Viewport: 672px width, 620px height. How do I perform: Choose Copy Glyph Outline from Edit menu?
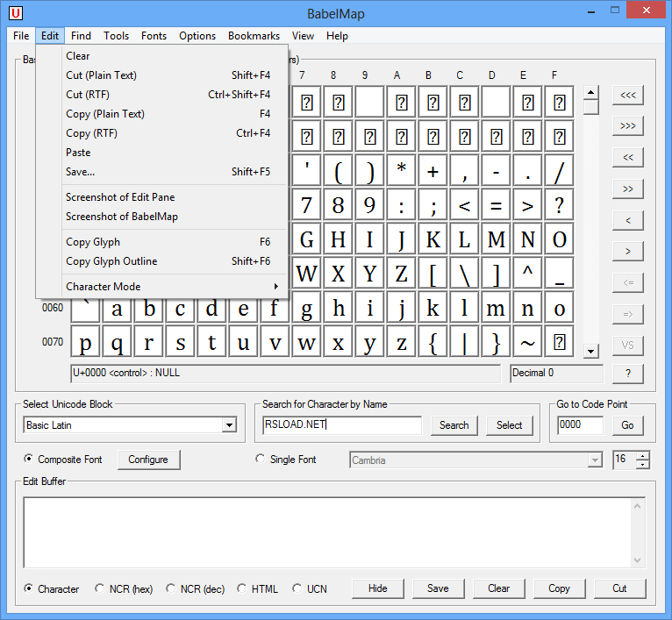click(174, 261)
